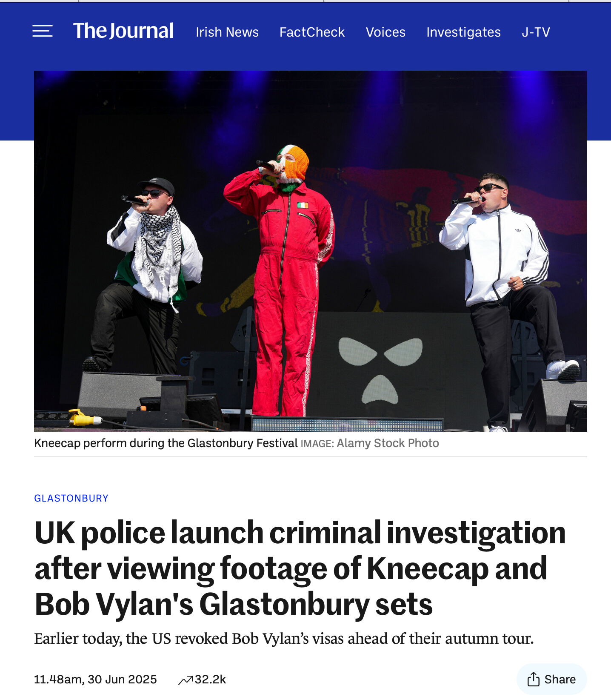The height and width of the screenshot is (700, 611).
Task: Click the 11.48am, 30 Jun 2025 timestamp
Action: pyautogui.click(x=95, y=679)
